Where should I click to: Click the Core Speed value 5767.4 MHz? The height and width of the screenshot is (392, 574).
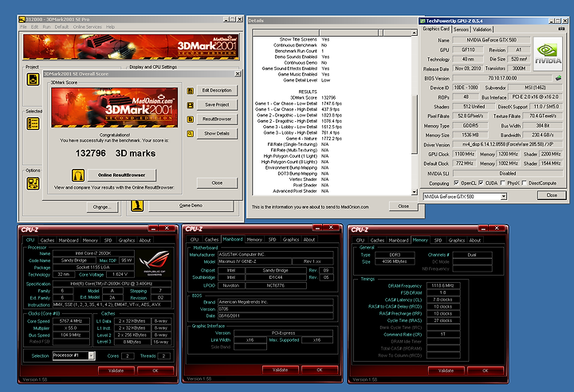(71, 321)
